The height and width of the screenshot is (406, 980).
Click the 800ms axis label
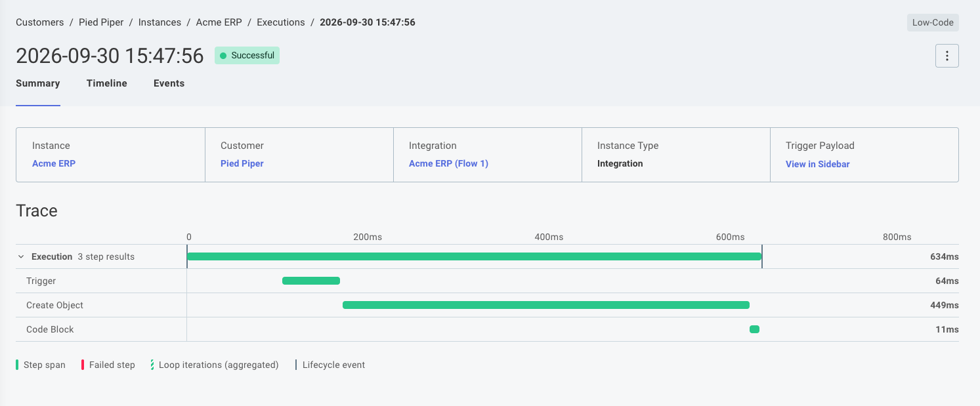(897, 237)
